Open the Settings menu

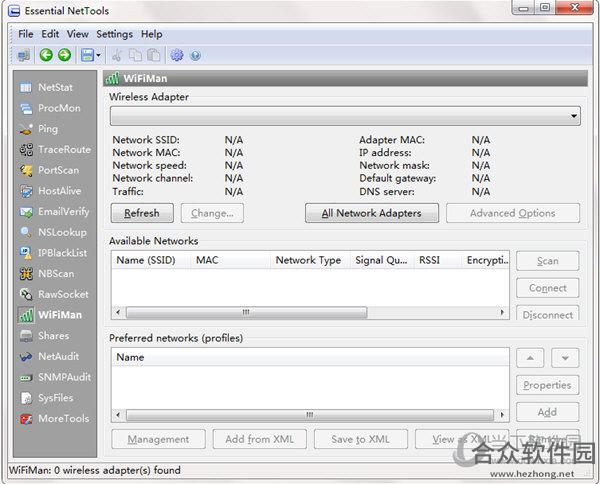coord(114,34)
